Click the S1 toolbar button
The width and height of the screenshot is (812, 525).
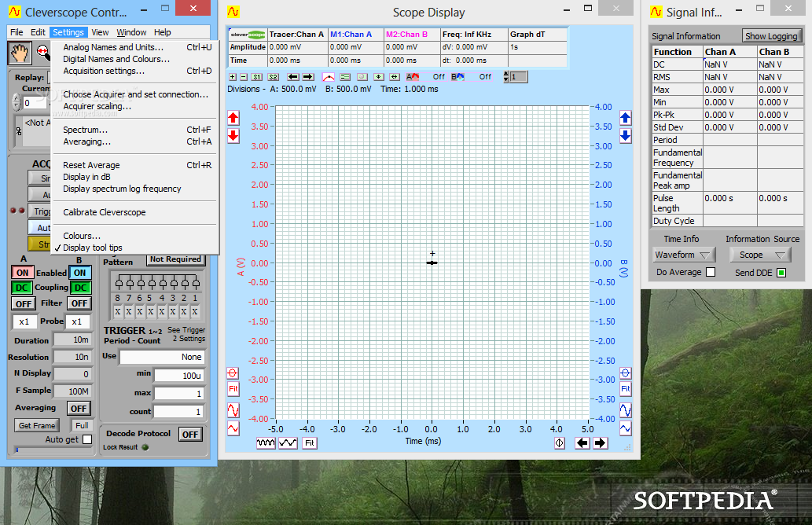tap(257, 76)
